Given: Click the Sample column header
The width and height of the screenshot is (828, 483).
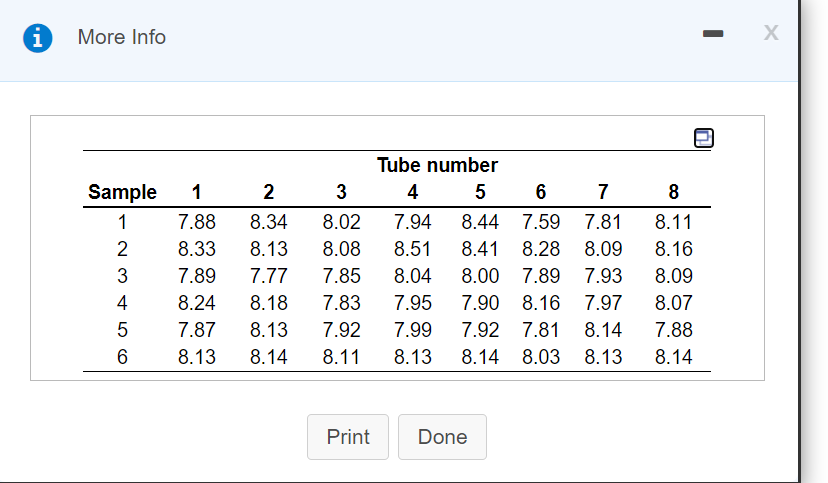Looking at the screenshot, I should pos(122,192).
